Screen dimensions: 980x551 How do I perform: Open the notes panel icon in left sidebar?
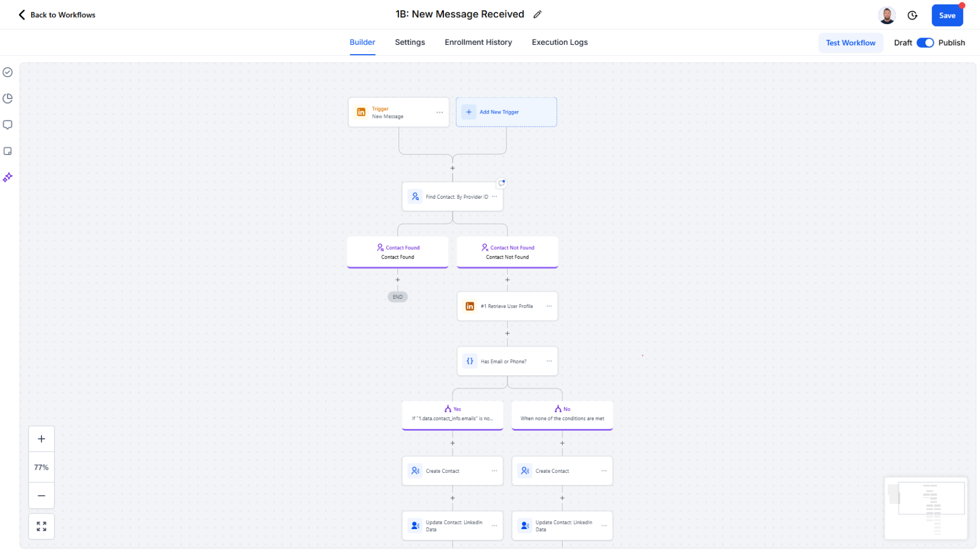[7, 151]
